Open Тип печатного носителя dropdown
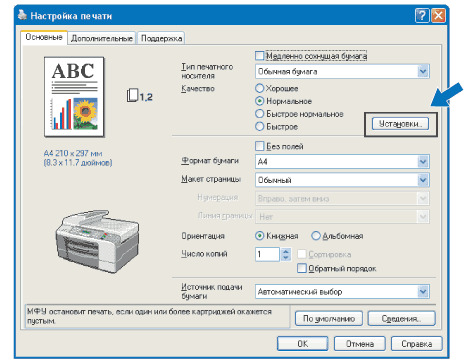The image size is (472, 362). [342, 71]
